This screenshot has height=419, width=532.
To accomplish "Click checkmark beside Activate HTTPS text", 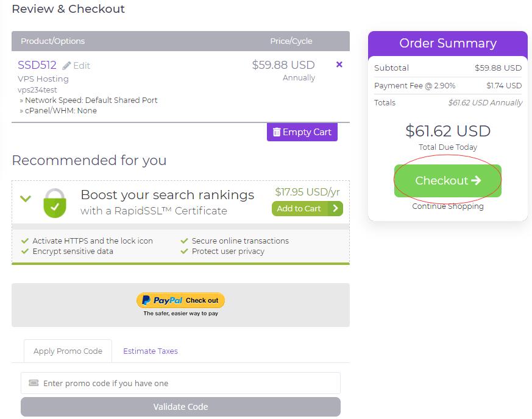I will [x=25, y=241].
